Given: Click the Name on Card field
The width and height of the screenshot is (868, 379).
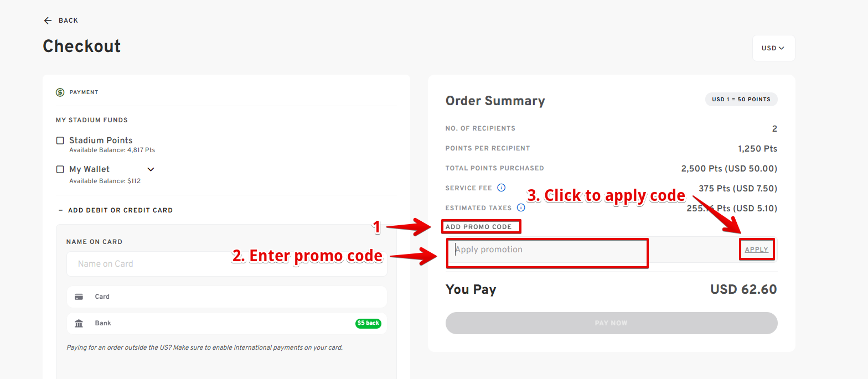Looking at the screenshot, I should (x=227, y=264).
